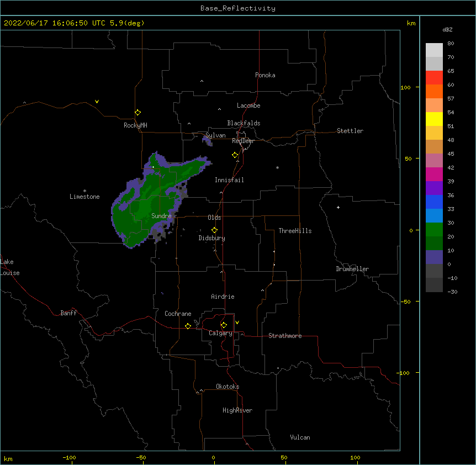
Task: Click the dark gray -10 dBZ legend swatch
Action: tap(434, 285)
